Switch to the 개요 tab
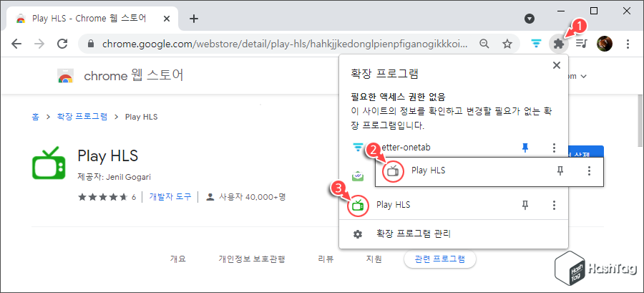This screenshot has width=644, height=293. (178, 259)
